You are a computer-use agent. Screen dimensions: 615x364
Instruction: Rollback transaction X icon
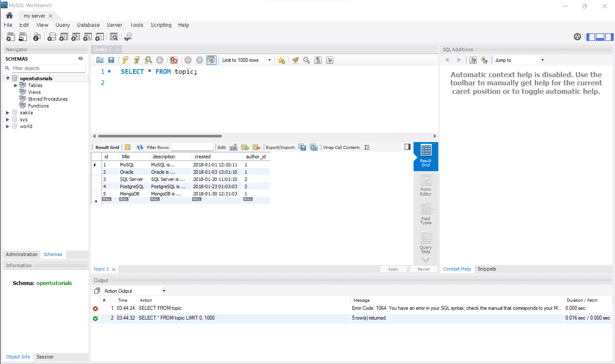(x=200, y=60)
